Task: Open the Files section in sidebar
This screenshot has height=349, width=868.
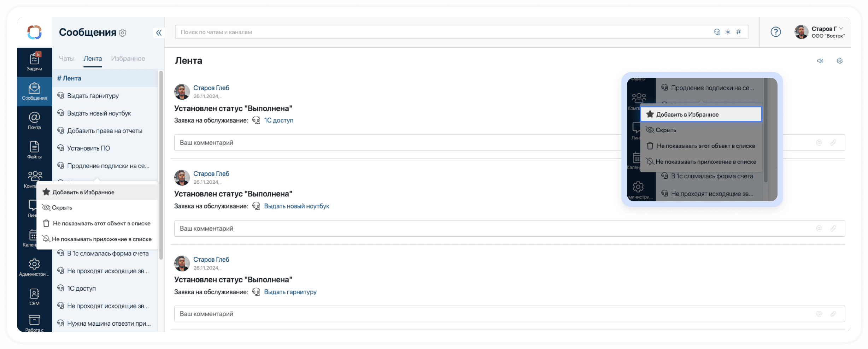Action: [x=34, y=149]
